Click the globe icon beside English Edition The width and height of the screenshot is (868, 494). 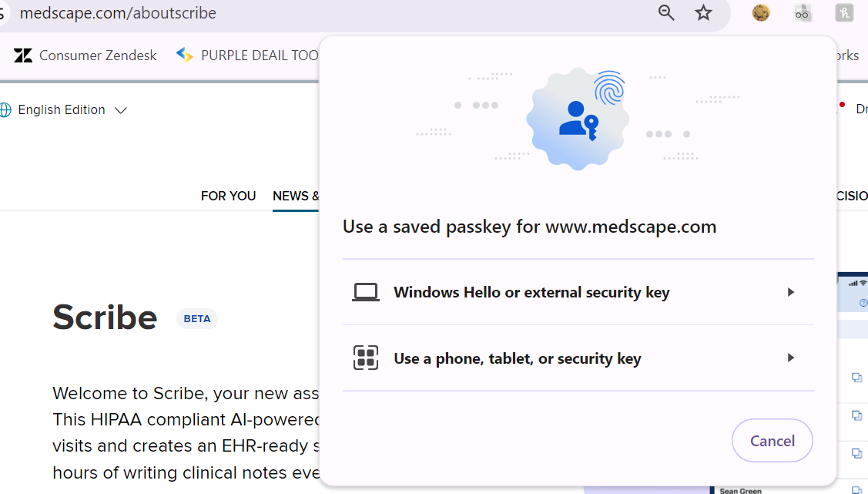[x=5, y=110]
